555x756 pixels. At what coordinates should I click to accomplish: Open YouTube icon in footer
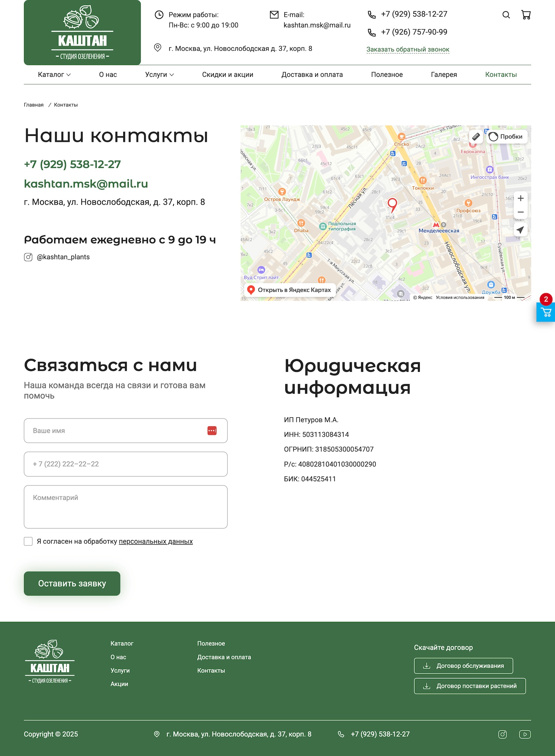525,734
